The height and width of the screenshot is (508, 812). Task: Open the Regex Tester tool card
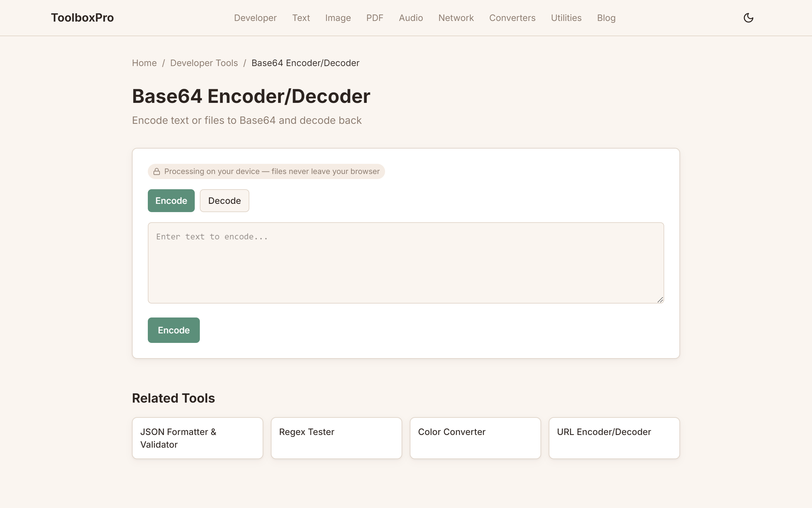tap(336, 438)
